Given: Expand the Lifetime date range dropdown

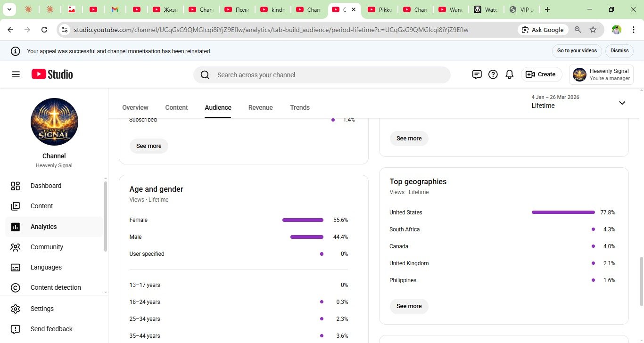Looking at the screenshot, I should (622, 103).
